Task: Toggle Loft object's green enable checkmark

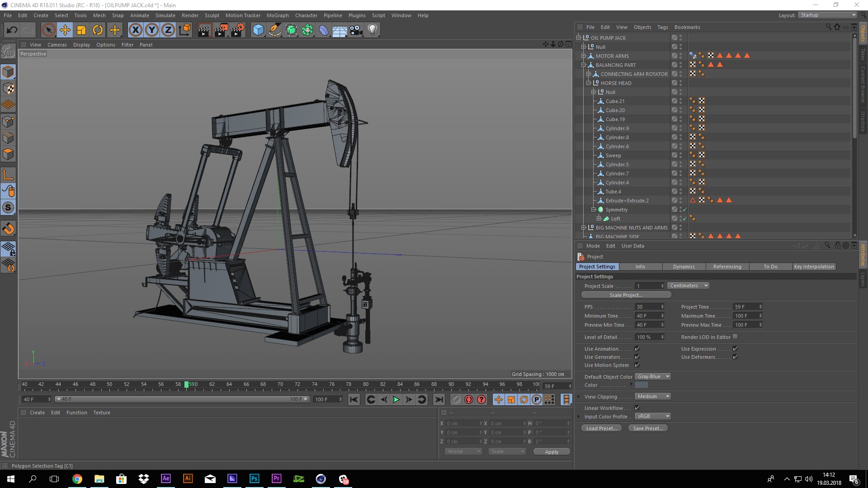Action: click(684, 219)
